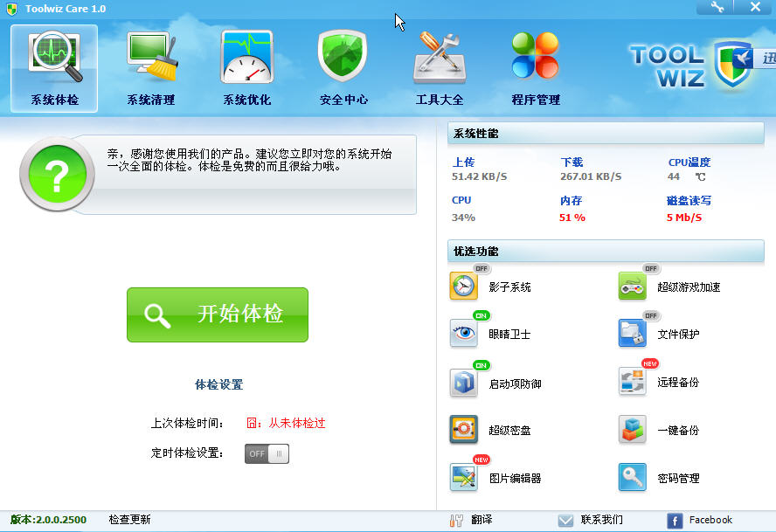Open settings wrench in title bar
The width and height of the screenshot is (776, 532).
[716, 7]
